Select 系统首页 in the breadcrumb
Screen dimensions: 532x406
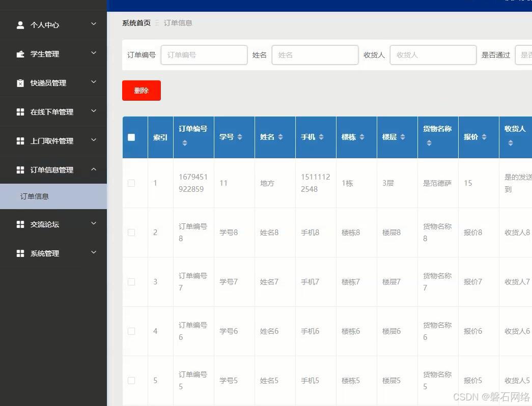coord(135,23)
